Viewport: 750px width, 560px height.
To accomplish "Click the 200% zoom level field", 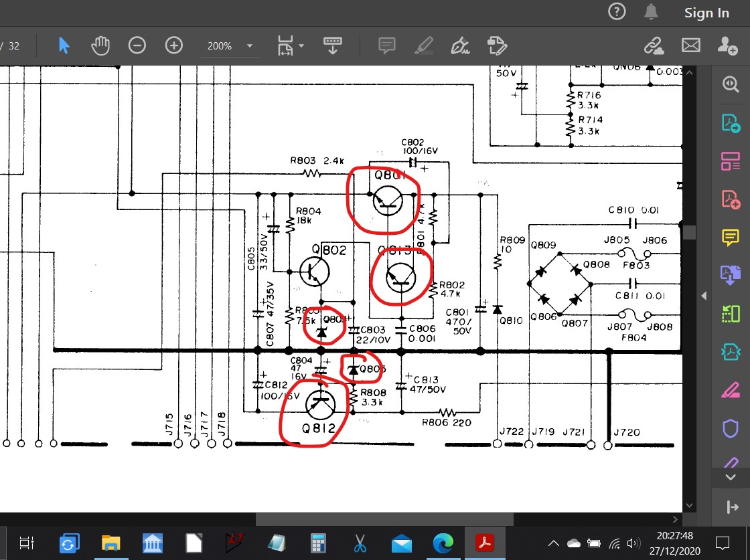I will coord(220,46).
